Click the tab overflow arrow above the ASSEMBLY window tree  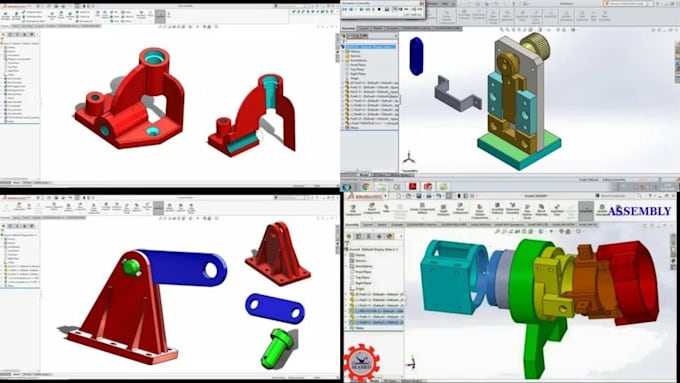point(401,236)
